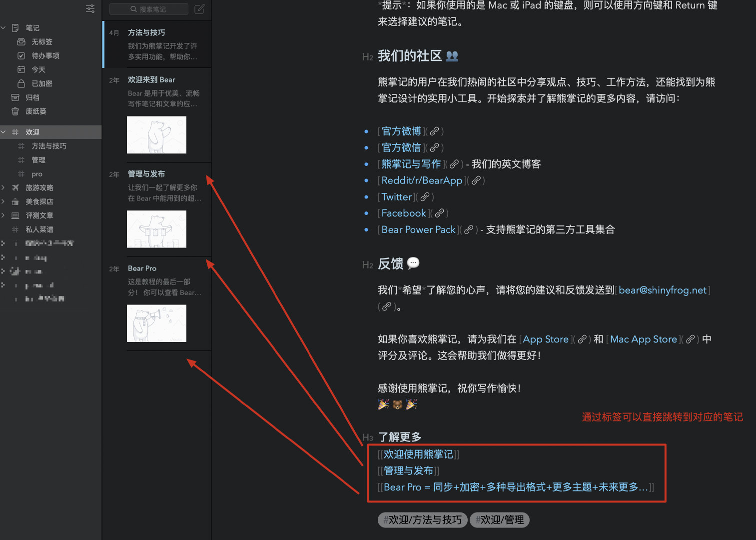Click the search notes field
This screenshot has width=756, height=540.
pos(149,9)
